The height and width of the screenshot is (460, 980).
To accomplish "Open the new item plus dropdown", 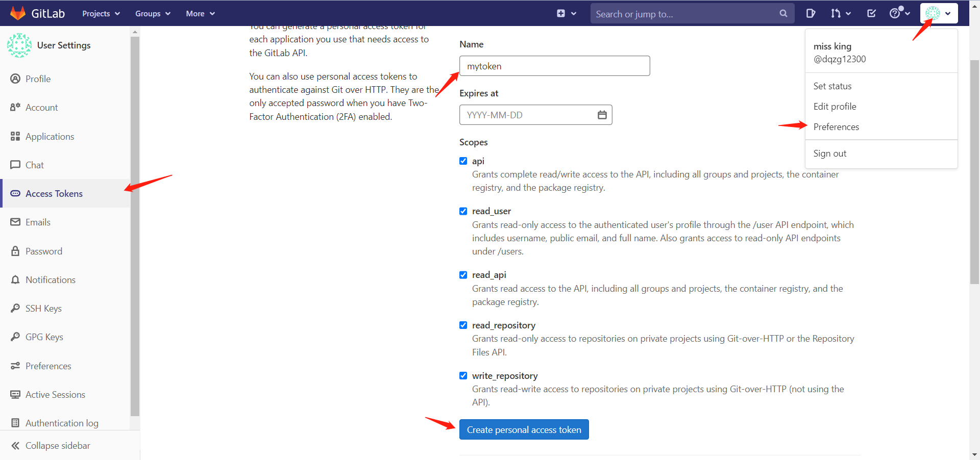I will [x=566, y=14].
